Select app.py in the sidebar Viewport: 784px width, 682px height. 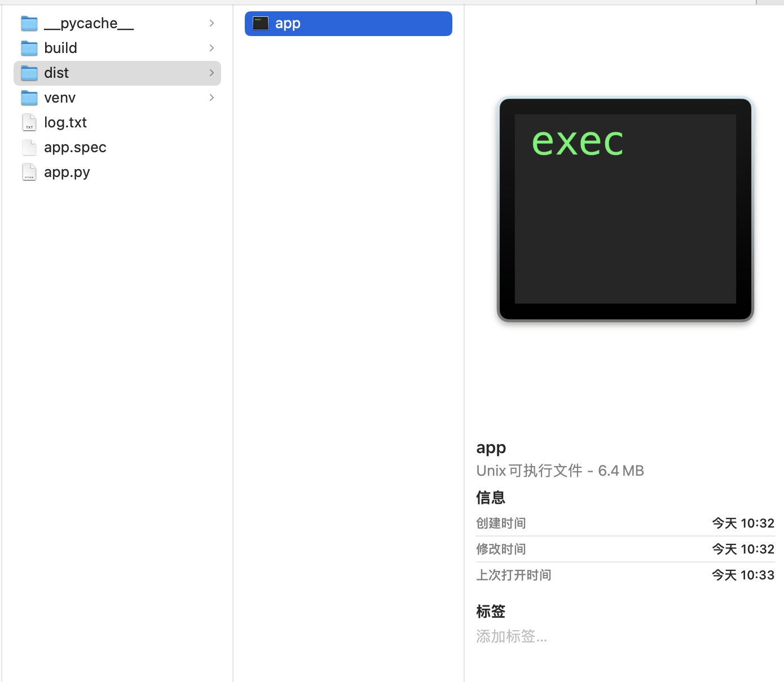pos(67,172)
